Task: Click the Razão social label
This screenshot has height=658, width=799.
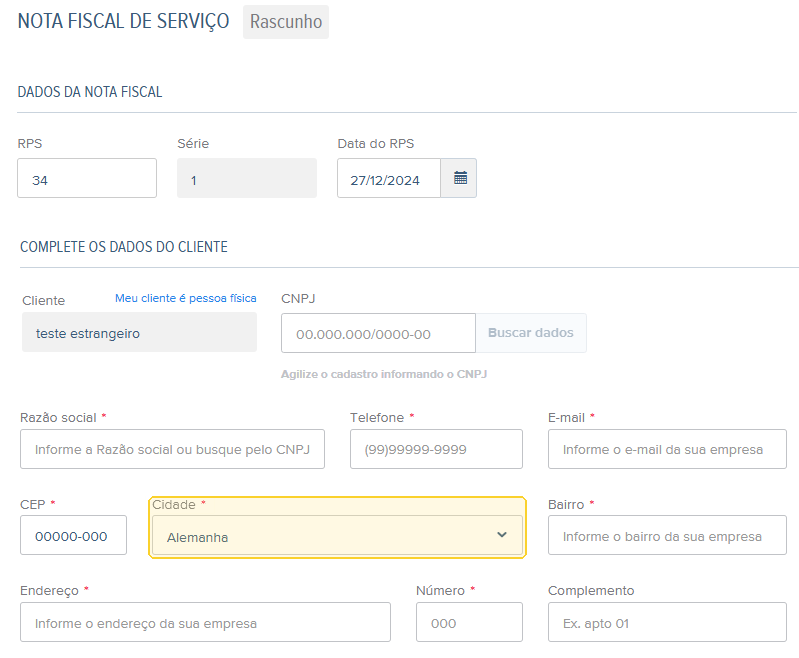Action: pyautogui.click(x=58, y=418)
